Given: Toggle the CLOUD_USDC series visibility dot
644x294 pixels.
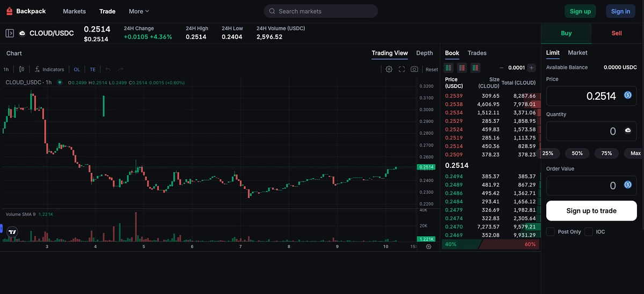Looking at the screenshot, I should (x=60, y=83).
